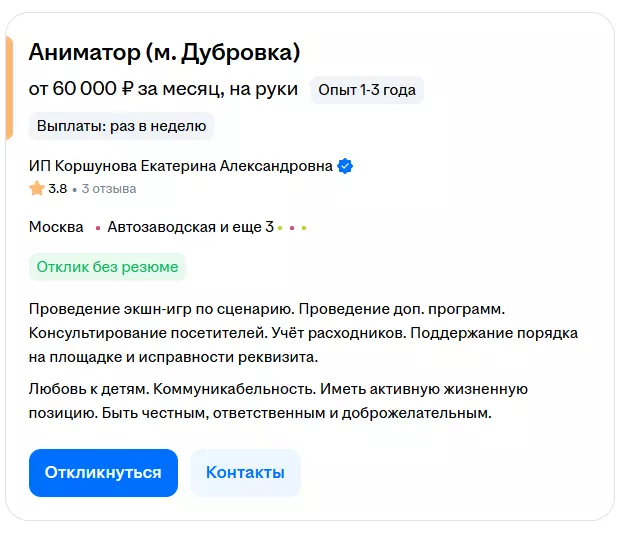Click the last green metro line dot
The height and width of the screenshot is (535, 624).
(303, 228)
